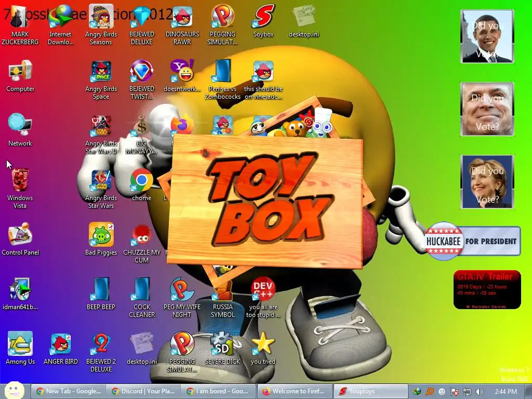Viewport: 532px width, 399px height.
Task: Click the volume speaker tray icon
Action: [x=480, y=392]
